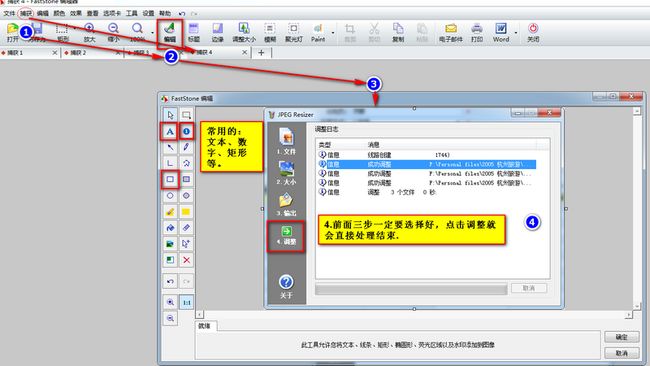Select the text A tool

click(x=170, y=131)
